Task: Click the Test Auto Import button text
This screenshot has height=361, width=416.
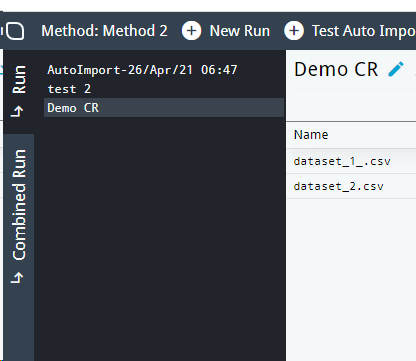Action: point(364,31)
